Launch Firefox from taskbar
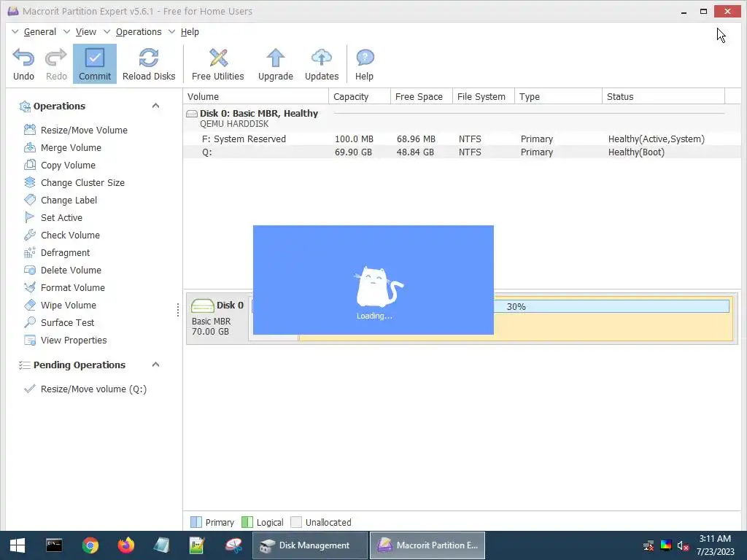 [126, 545]
